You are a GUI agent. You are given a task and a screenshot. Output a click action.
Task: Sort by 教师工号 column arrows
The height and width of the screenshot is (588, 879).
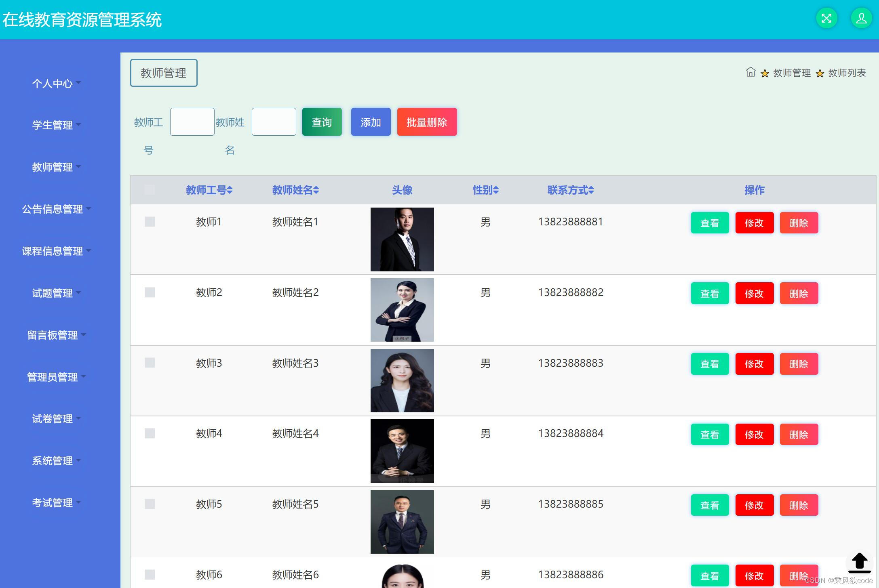[230, 190]
